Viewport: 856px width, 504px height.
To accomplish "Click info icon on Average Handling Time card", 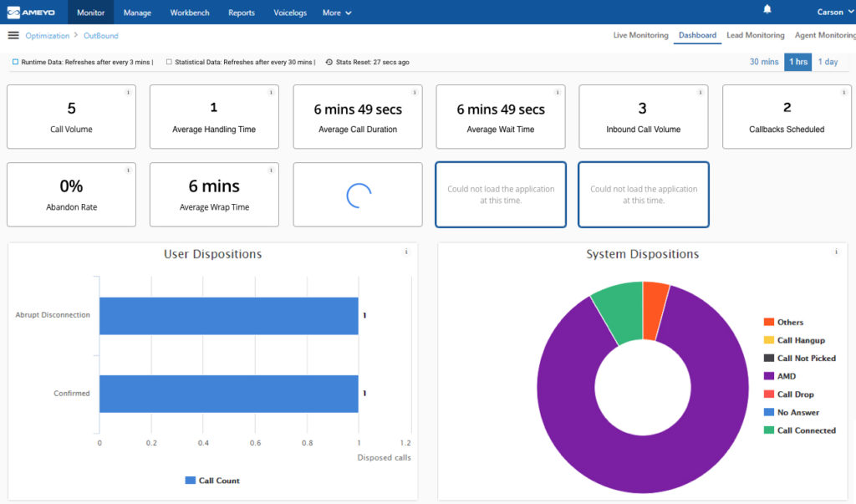I will (x=271, y=93).
